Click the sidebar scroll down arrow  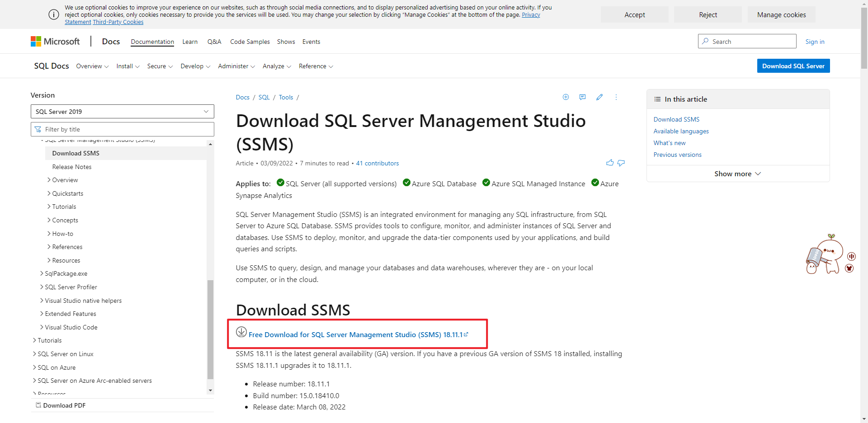[x=210, y=390]
